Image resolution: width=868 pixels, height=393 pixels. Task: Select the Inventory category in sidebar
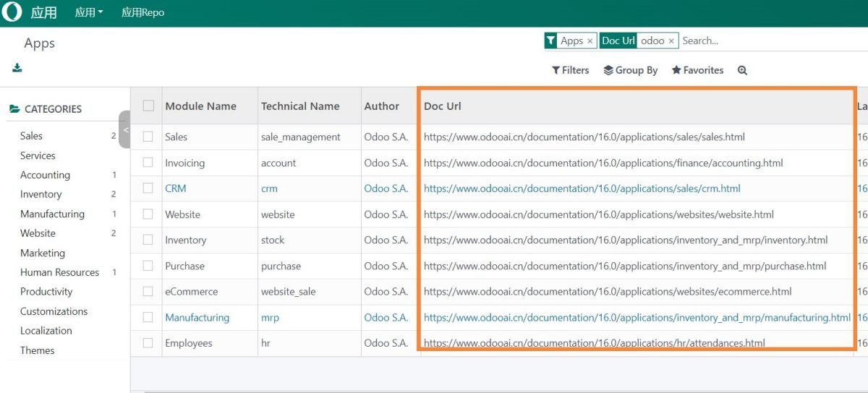click(x=41, y=194)
